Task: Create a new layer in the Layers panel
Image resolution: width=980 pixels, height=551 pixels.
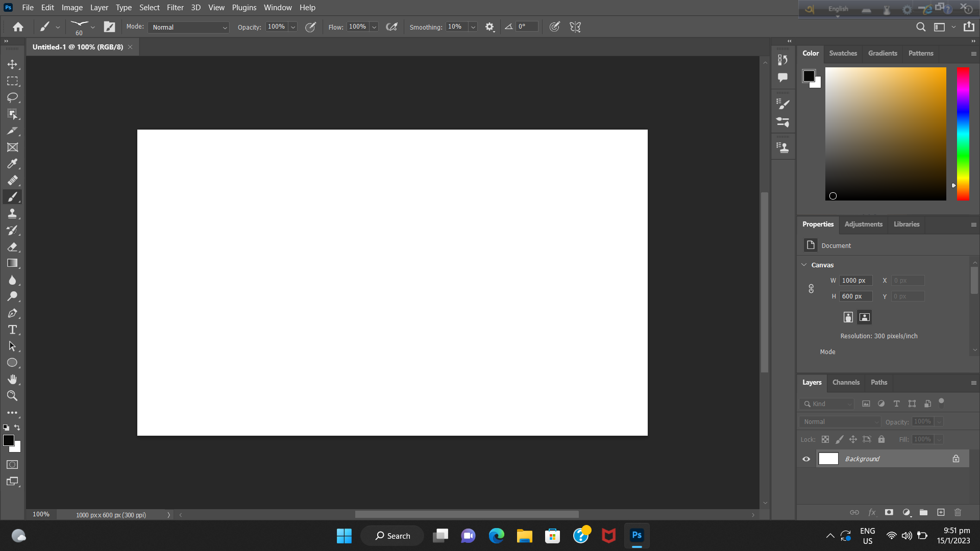Action: [x=941, y=512]
